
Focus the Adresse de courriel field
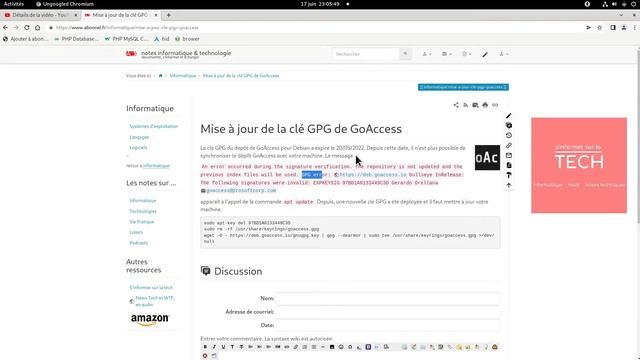[387, 312]
